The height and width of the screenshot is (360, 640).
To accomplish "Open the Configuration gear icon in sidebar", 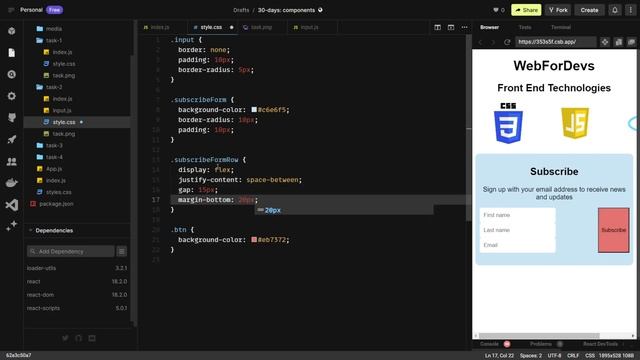I will pyautogui.click(x=11, y=96).
